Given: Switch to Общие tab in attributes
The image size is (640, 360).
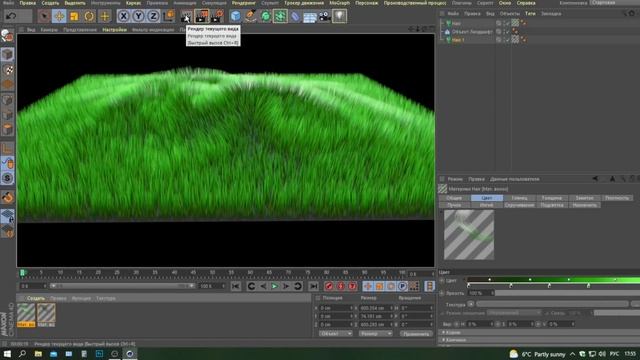Looking at the screenshot, I should coord(454,198).
